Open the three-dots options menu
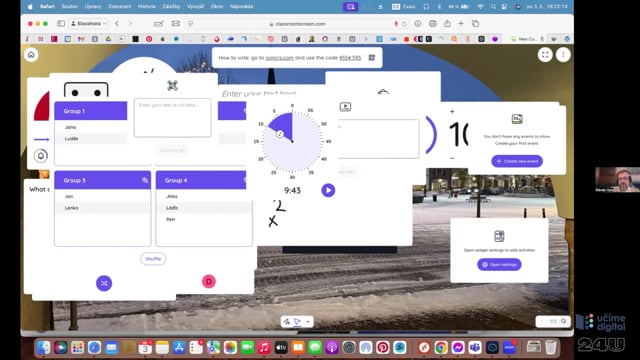Viewport: 640px width, 360px height. (563, 55)
